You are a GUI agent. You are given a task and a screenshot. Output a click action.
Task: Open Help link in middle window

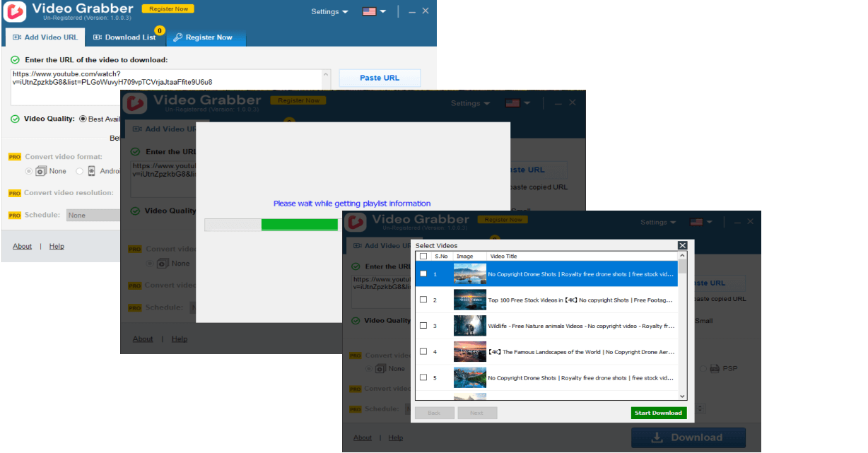point(180,339)
